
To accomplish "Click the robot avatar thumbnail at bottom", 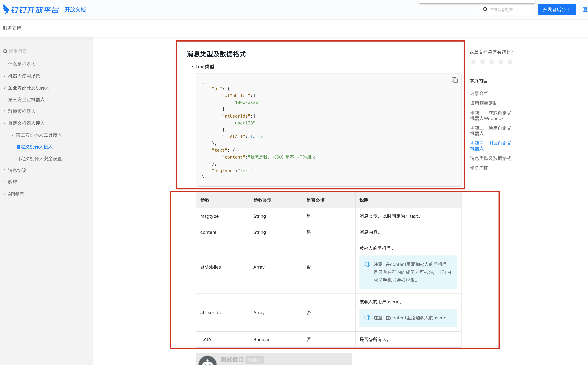I will pos(207,361).
